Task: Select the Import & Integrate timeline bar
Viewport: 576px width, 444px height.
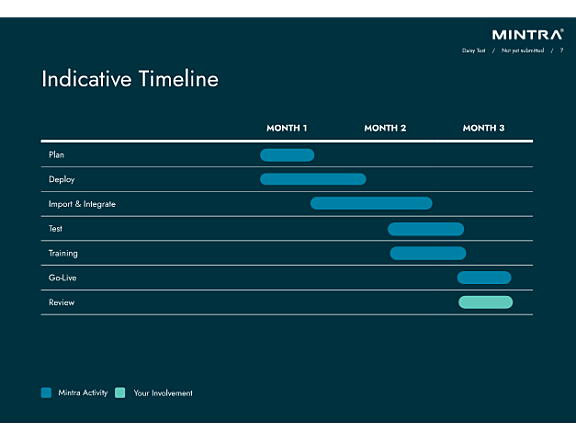Action: click(371, 203)
